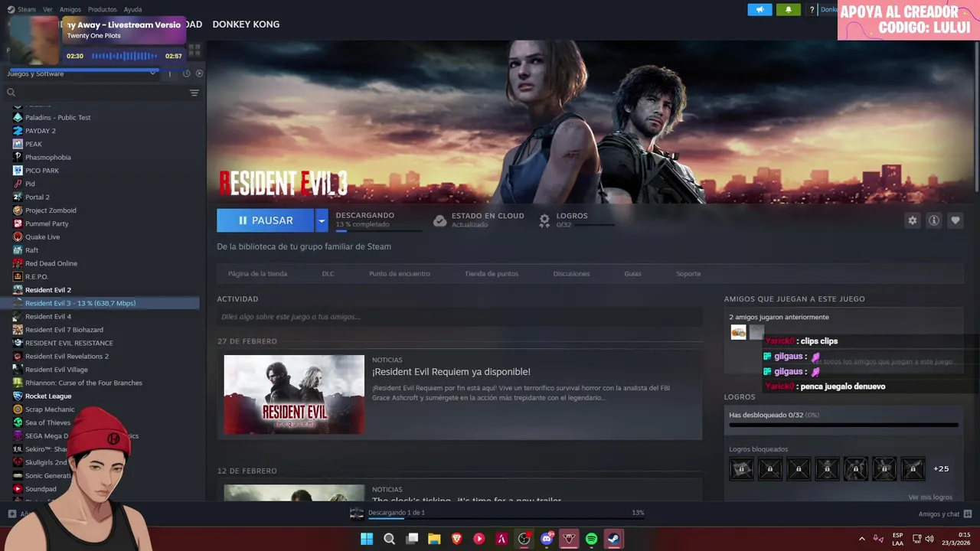The height and width of the screenshot is (551, 980).
Task: Open Página de la tienda link
Action: click(x=257, y=273)
